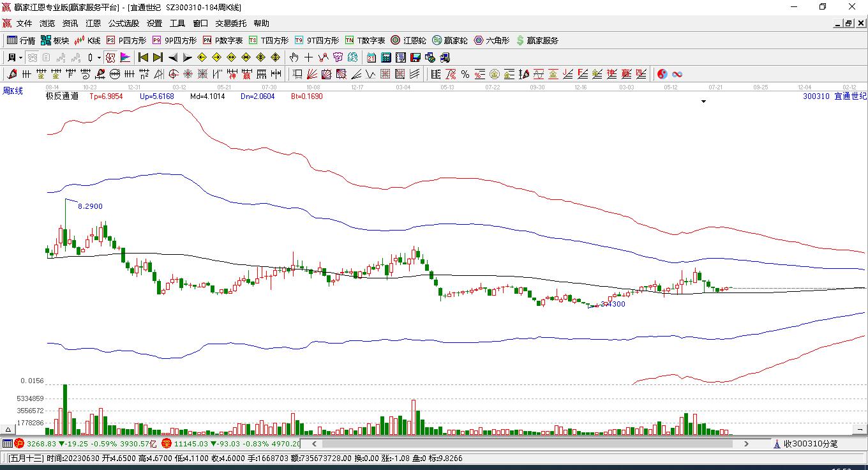The height and width of the screenshot is (470, 868).
Task: Open the 浏览 menu
Action: coord(47,24)
